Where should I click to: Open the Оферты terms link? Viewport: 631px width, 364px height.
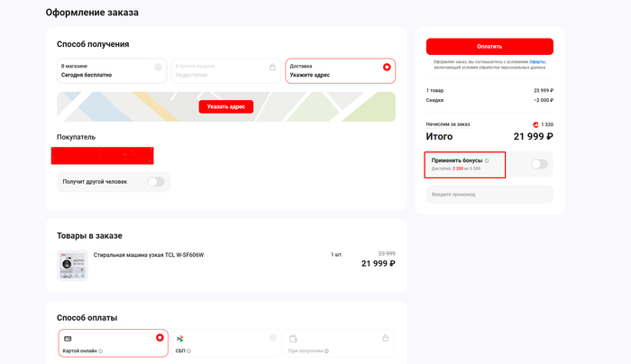point(537,61)
